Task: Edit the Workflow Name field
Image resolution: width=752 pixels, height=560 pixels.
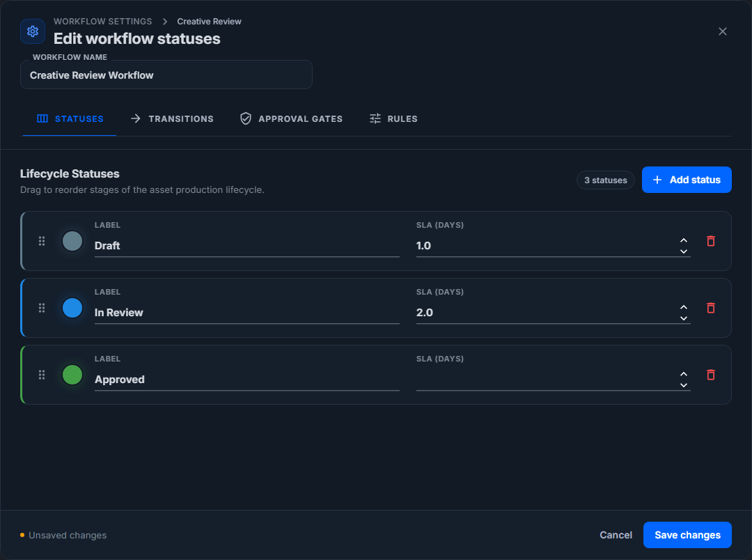Action: click(166, 75)
